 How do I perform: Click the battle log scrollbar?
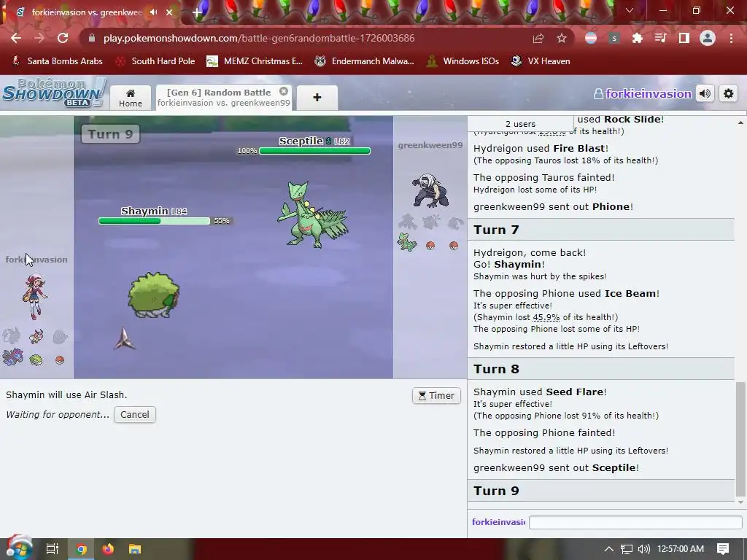click(x=740, y=438)
